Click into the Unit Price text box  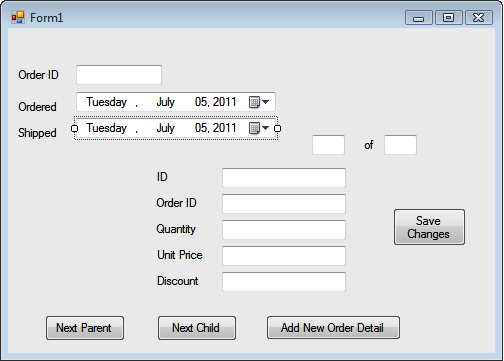click(284, 256)
